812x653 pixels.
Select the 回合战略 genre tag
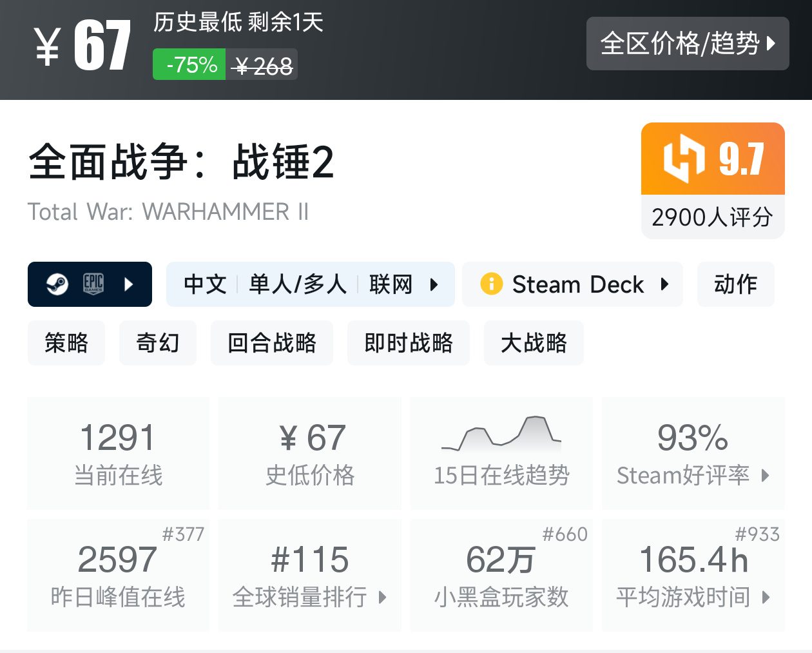pos(272,343)
